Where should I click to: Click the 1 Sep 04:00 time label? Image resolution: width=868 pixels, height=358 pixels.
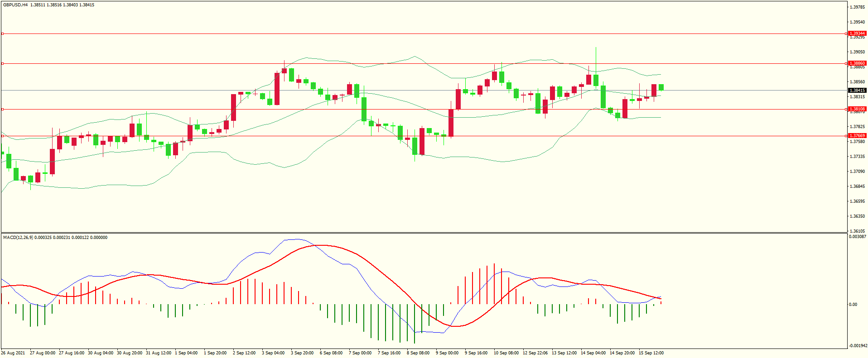click(186, 353)
